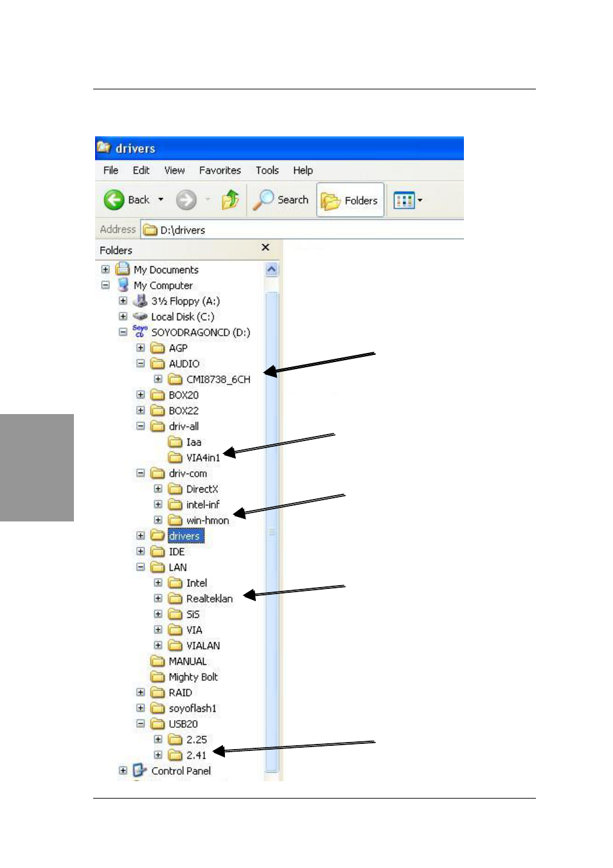
Task: Click the Views grid icon
Action: click(x=404, y=201)
